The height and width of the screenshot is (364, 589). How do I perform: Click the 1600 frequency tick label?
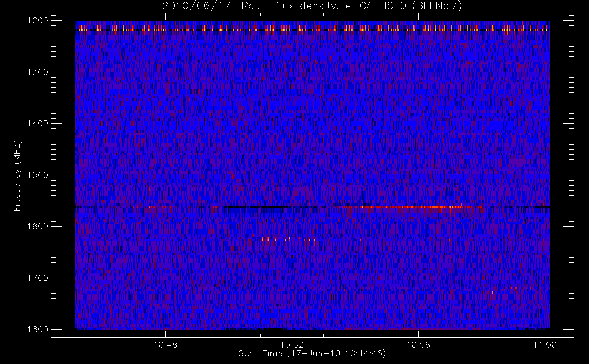click(38, 226)
